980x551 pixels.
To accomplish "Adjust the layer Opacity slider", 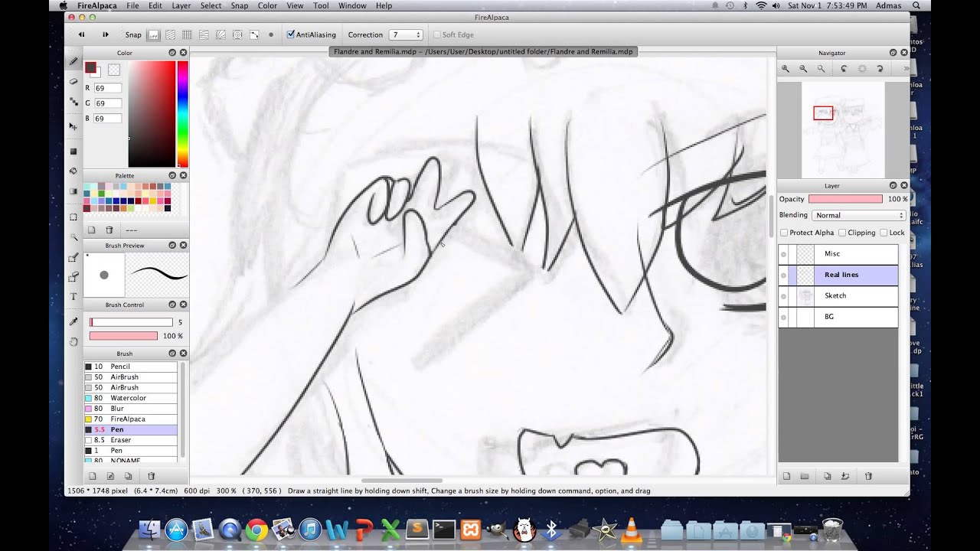I will 845,199.
